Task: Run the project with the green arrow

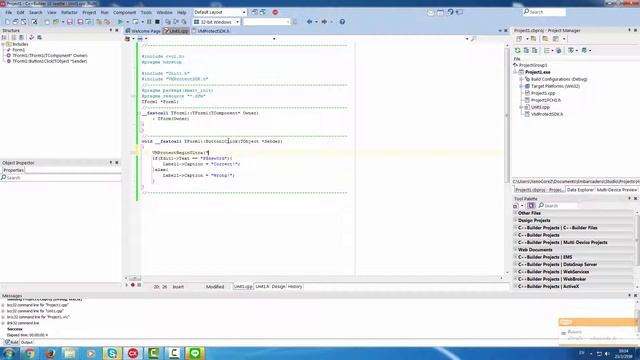Action: click(120, 22)
